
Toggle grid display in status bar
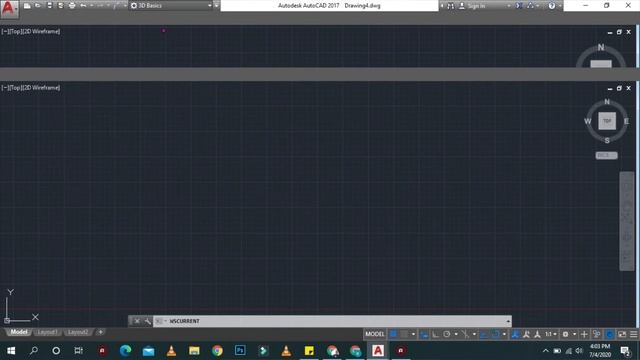click(x=393, y=334)
